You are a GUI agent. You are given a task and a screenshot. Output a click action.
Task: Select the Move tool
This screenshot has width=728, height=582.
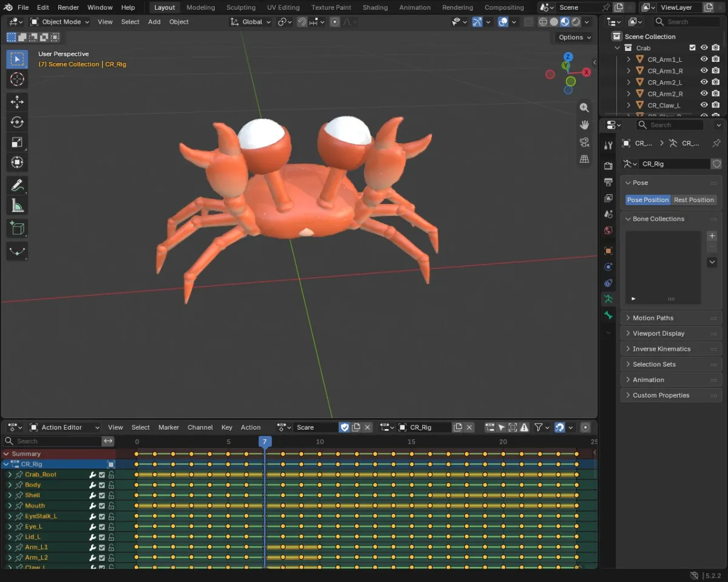(17, 101)
